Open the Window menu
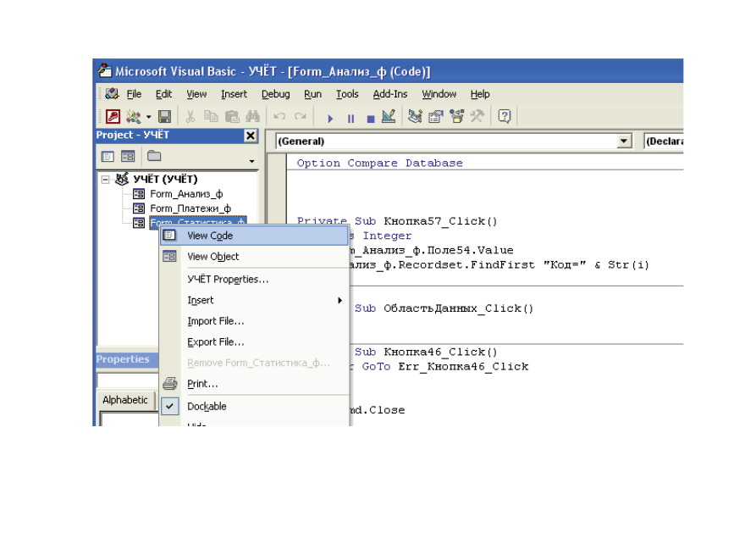Image resolution: width=756 pixels, height=533 pixels. [439, 94]
